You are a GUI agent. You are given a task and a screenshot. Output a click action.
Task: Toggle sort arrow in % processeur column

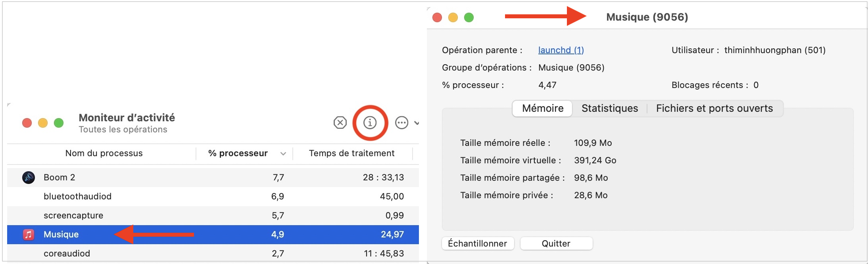tap(283, 154)
